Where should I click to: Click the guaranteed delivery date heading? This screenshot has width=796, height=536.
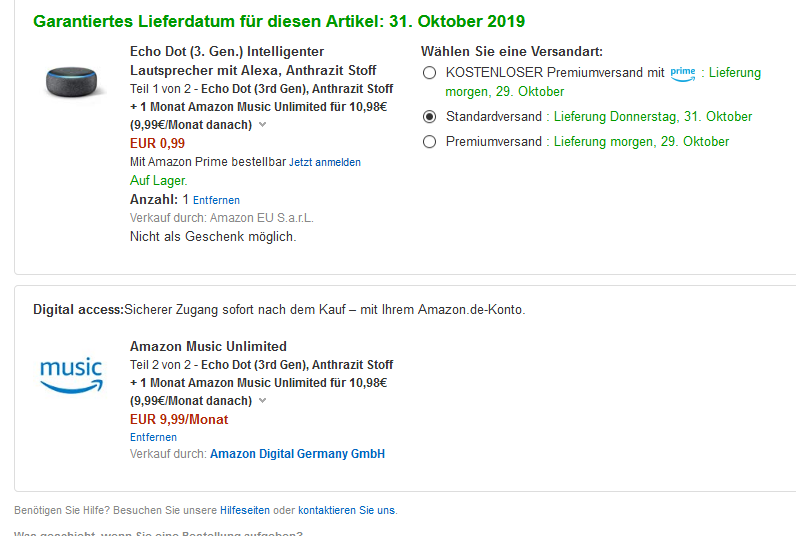point(279,21)
